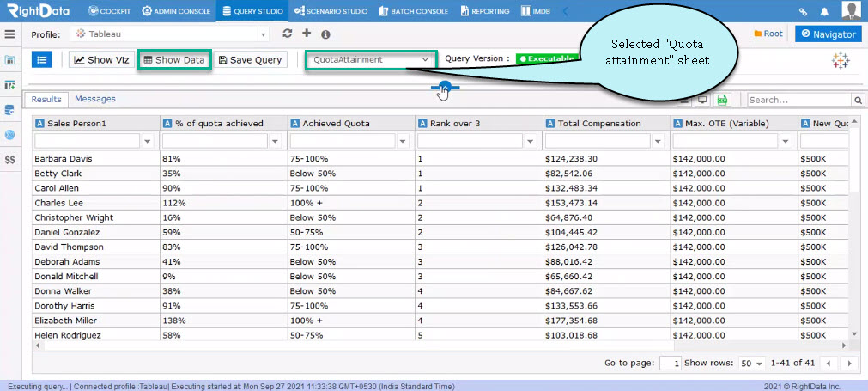This screenshot has width=868, height=391.
Task: Click the results Search field
Action: point(799,100)
